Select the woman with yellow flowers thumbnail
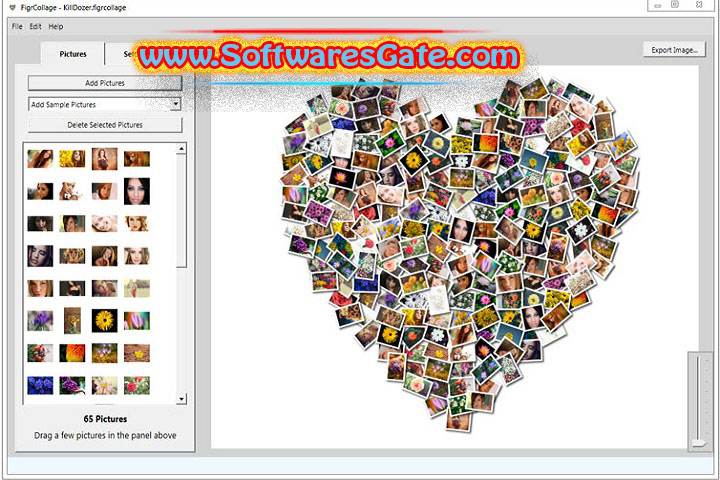 pyautogui.click(x=72, y=159)
